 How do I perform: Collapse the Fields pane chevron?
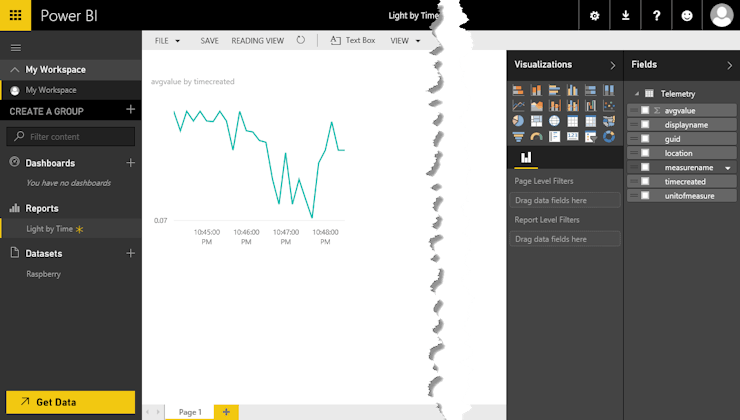(x=730, y=66)
